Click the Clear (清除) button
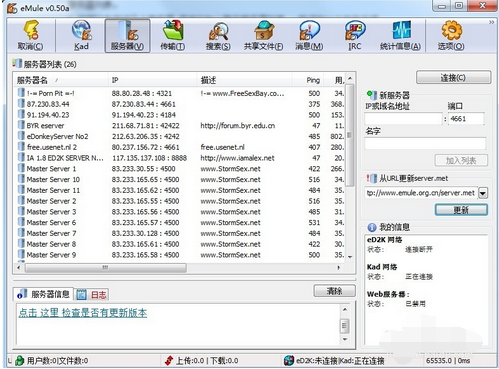The width and height of the screenshot is (499, 369). (x=334, y=291)
